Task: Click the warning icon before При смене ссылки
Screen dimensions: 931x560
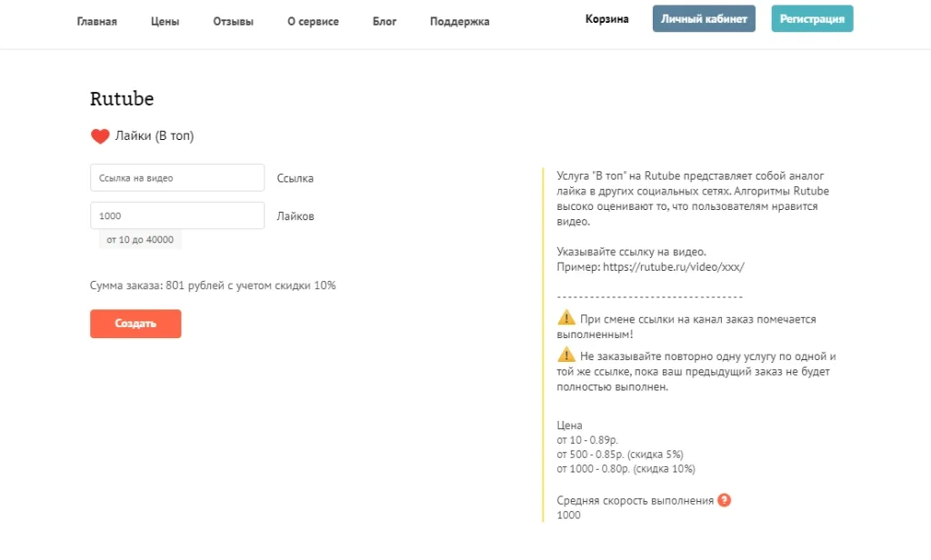Action: coord(566,317)
